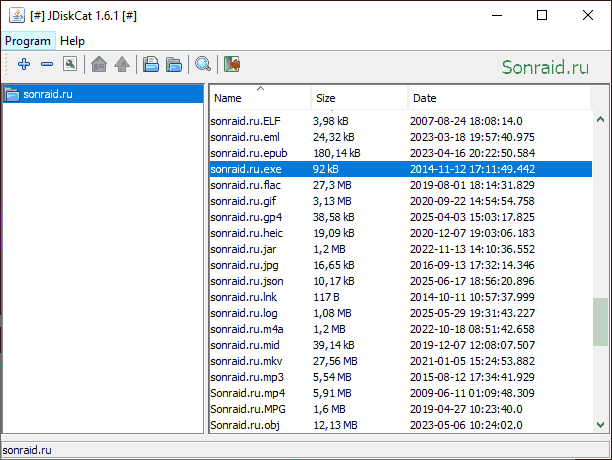Screen dimensions: 612x460
Task: Click the vertical scrollbar thumb of file list
Action: coord(600,322)
